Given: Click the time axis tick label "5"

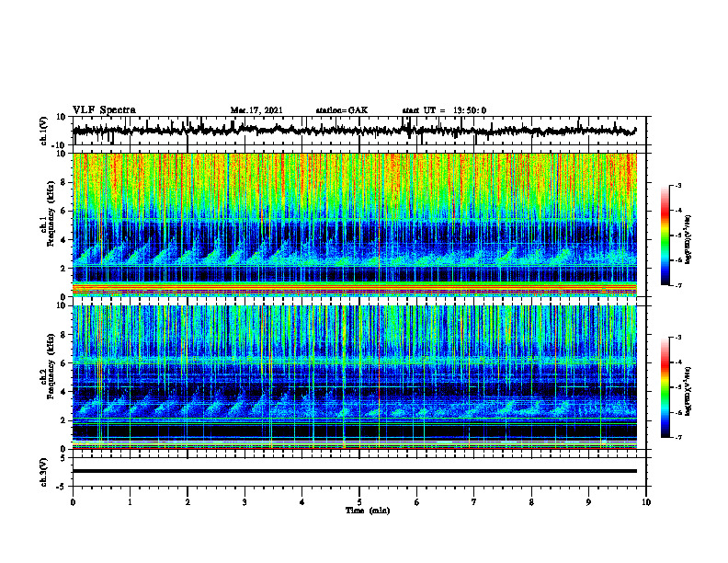Looking at the screenshot, I should [359, 502].
